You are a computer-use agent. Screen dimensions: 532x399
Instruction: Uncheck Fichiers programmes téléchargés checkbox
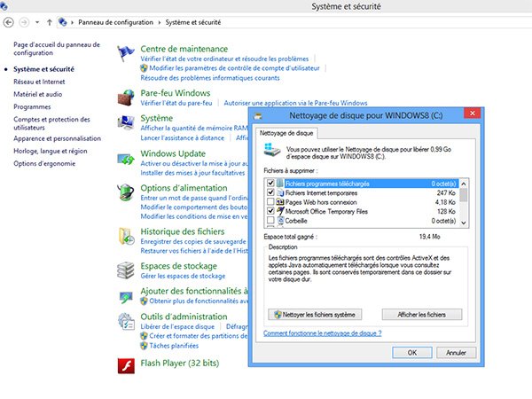click(270, 183)
